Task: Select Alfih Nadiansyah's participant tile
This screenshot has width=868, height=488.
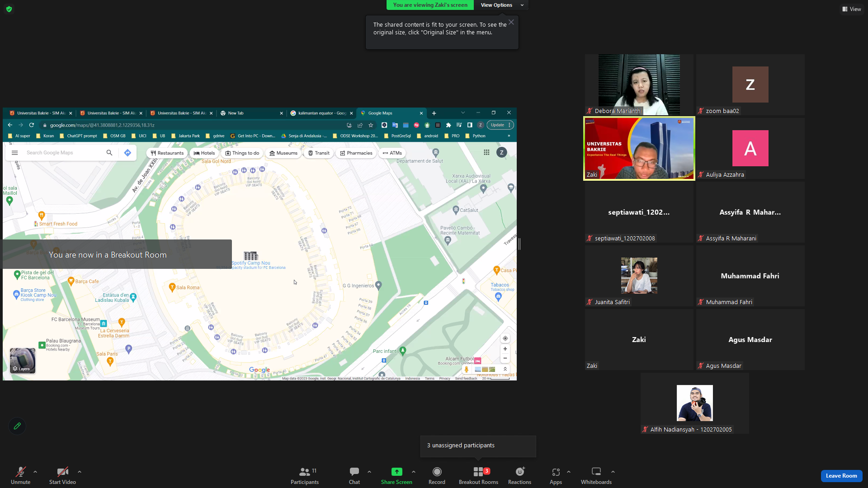Action: 695,403
